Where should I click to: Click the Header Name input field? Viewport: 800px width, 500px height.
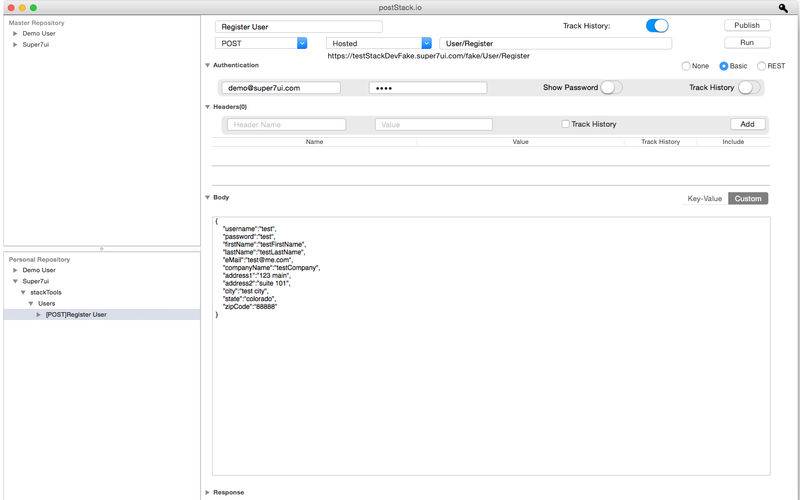[286, 124]
